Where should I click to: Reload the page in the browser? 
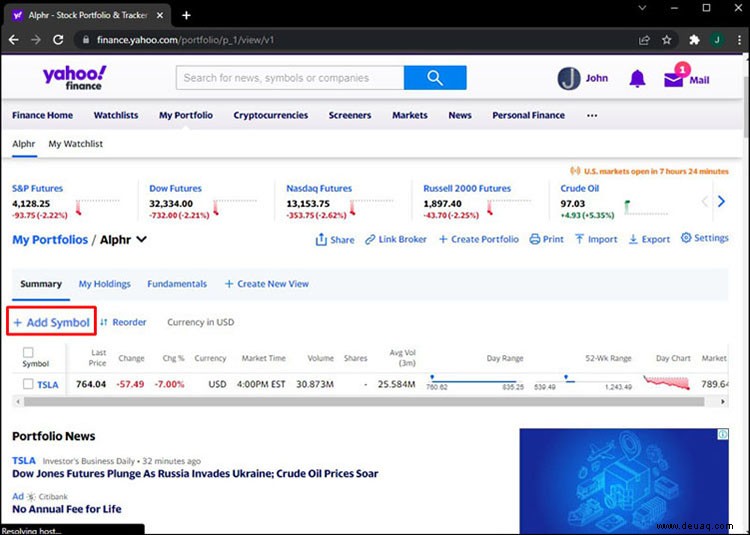58,40
